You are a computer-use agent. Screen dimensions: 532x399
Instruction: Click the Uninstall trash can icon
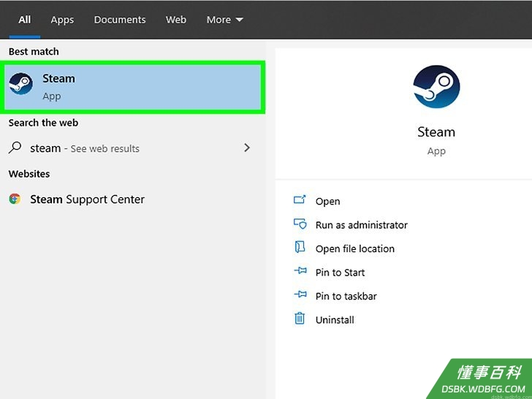[300, 319]
